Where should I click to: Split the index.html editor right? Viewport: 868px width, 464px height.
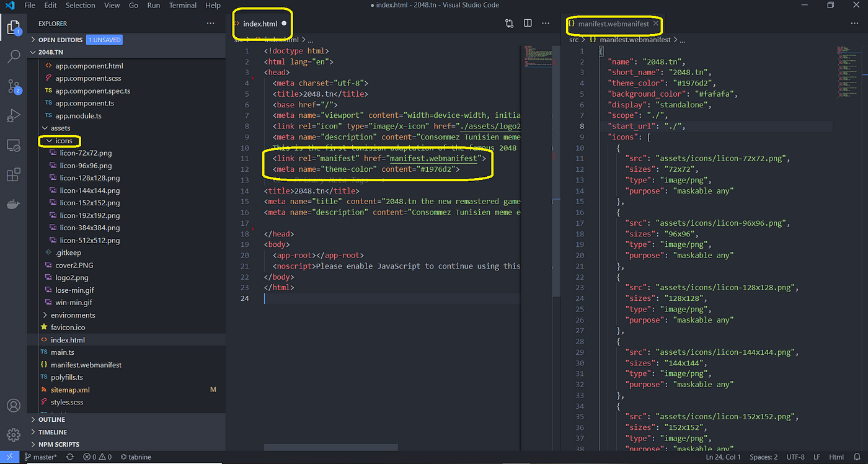coord(528,24)
